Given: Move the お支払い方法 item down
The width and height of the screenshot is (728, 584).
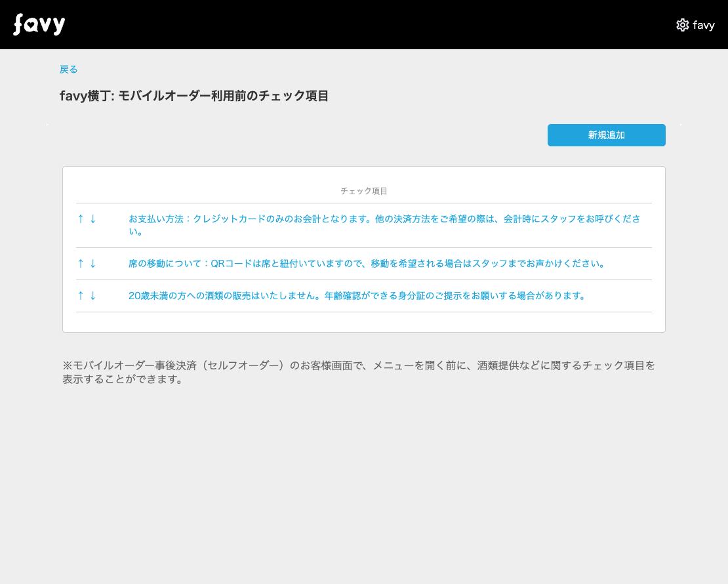Looking at the screenshot, I should click(93, 219).
